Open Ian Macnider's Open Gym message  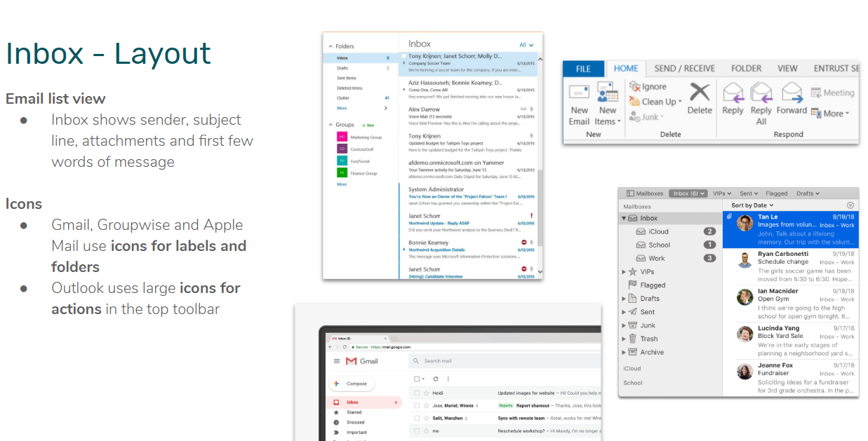tap(790, 304)
